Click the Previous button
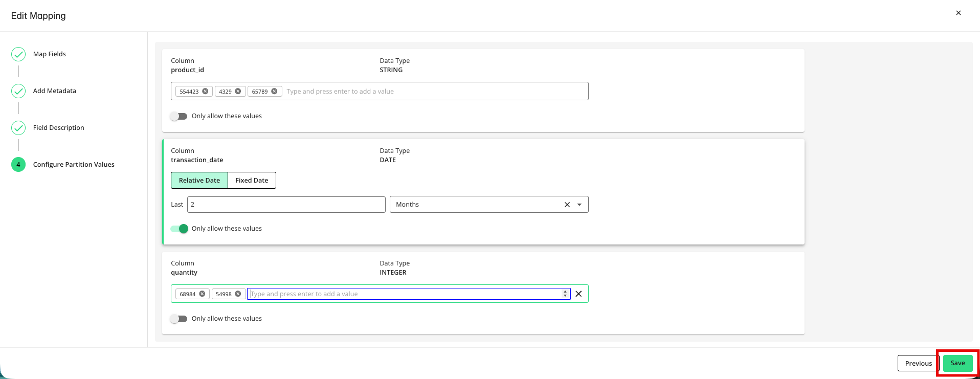 [x=919, y=364]
